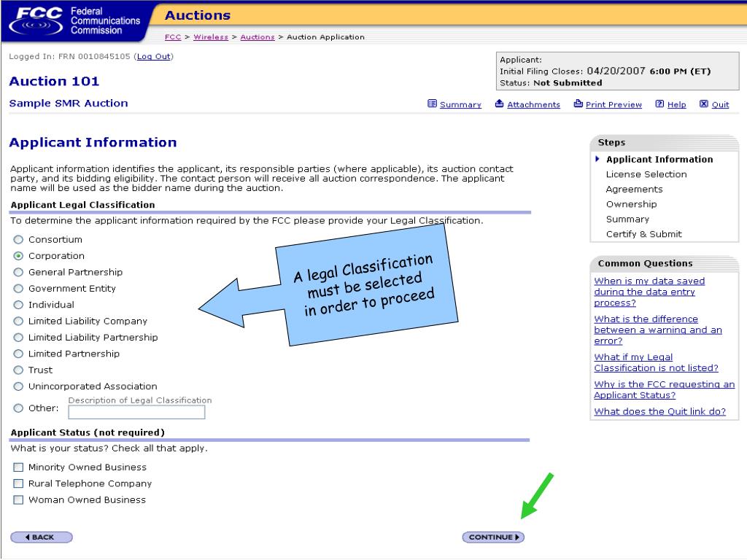Open the Print Preview link
Viewport: 747px width, 560px height.
tap(614, 105)
